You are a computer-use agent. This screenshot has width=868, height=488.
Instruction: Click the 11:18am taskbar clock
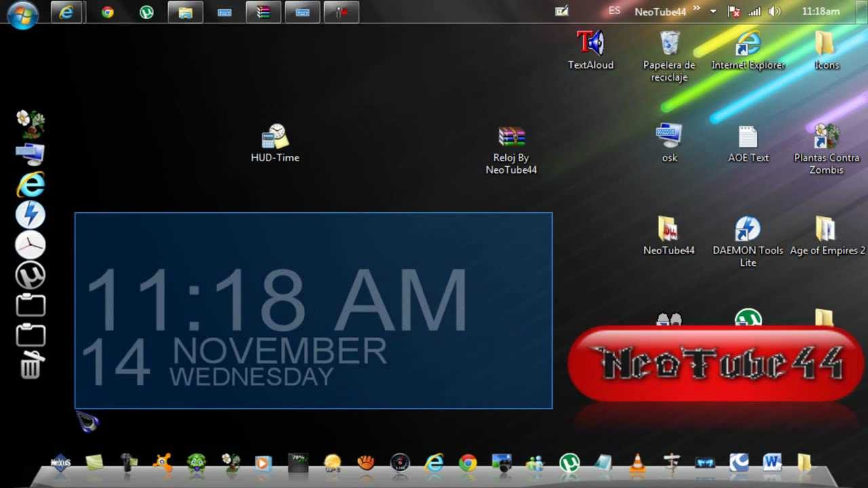[821, 12]
